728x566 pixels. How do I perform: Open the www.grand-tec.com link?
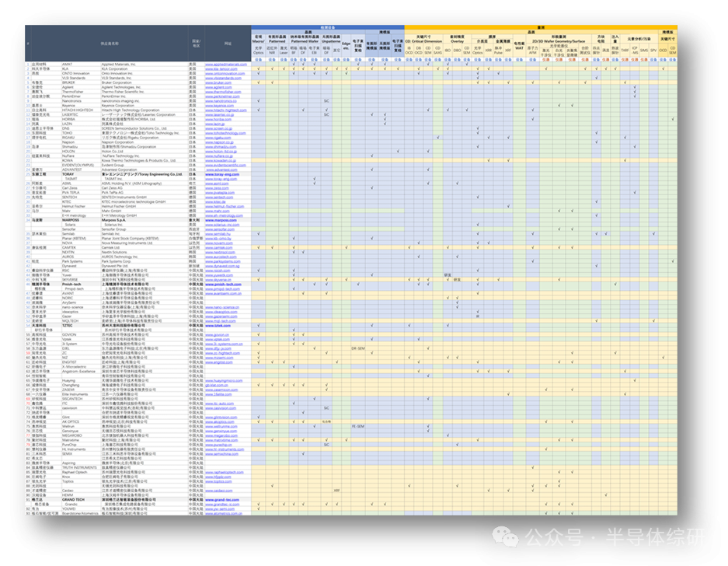(x=221, y=499)
